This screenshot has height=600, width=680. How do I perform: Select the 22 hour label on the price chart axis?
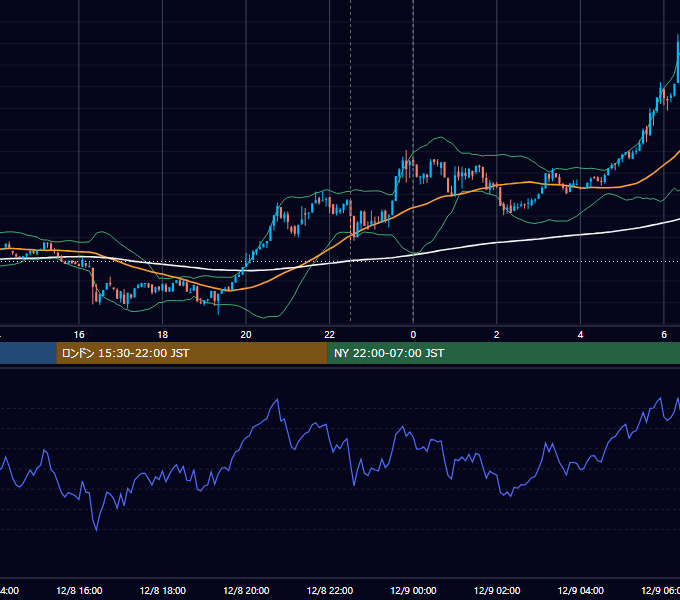(330, 335)
